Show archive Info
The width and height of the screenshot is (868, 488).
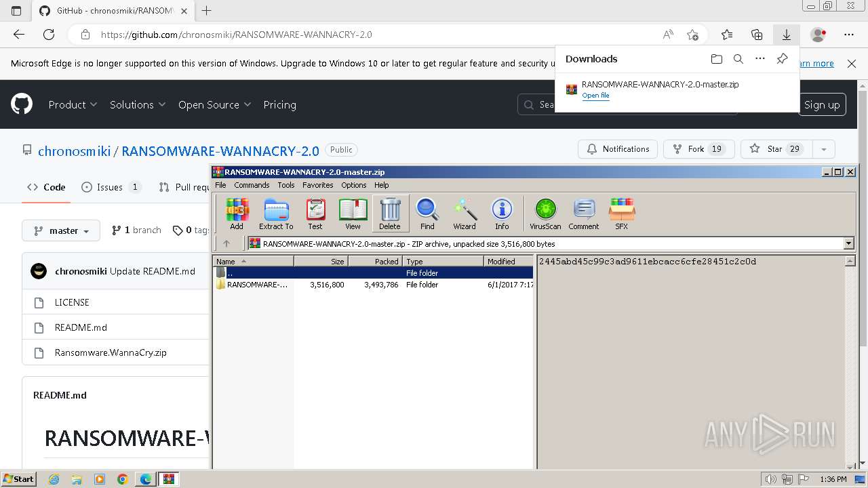tap(502, 213)
